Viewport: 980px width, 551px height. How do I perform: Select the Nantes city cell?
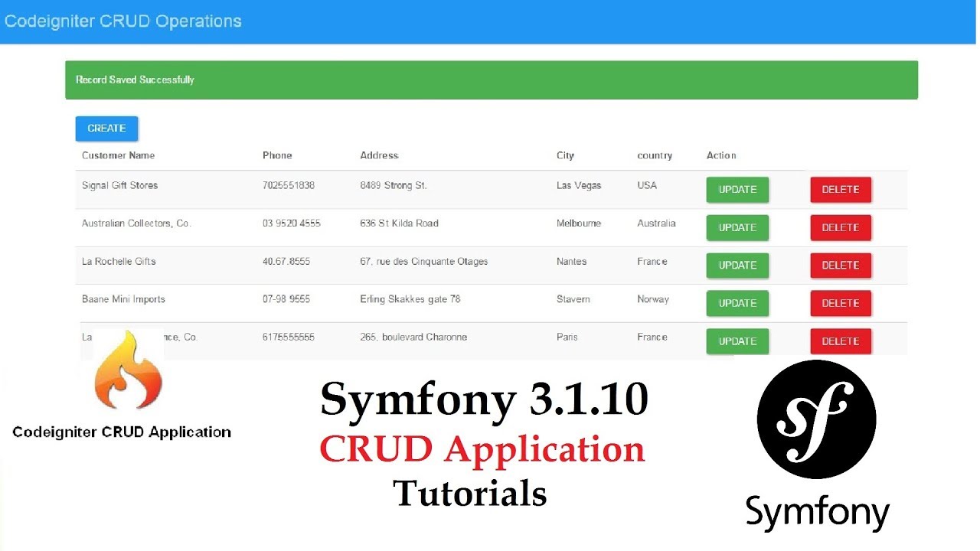point(571,261)
